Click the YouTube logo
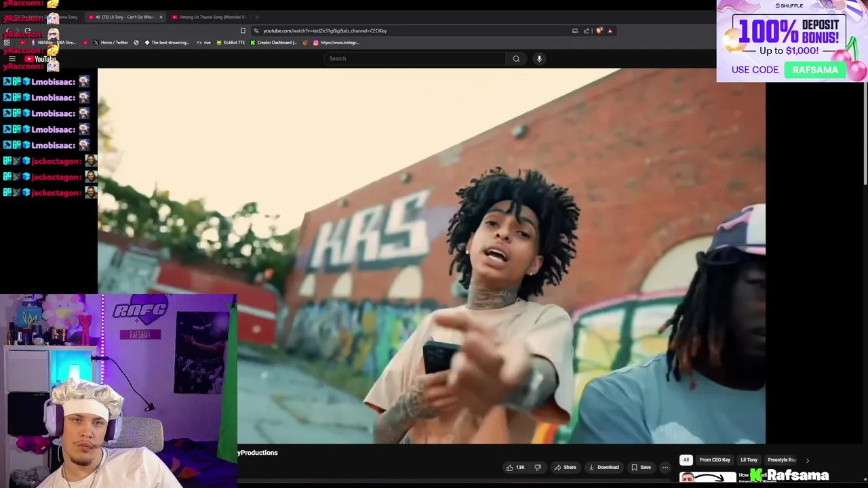The image size is (868, 488). (x=40, y=59)
